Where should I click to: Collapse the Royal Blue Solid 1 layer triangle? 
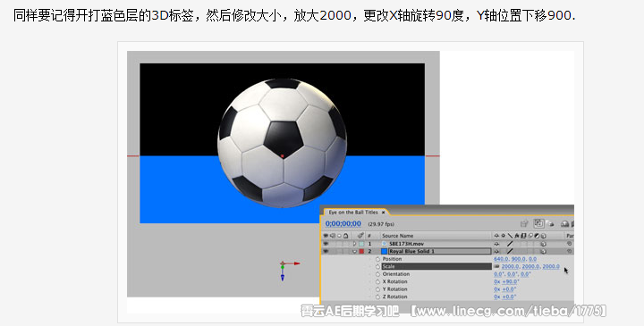coord(354,251)
